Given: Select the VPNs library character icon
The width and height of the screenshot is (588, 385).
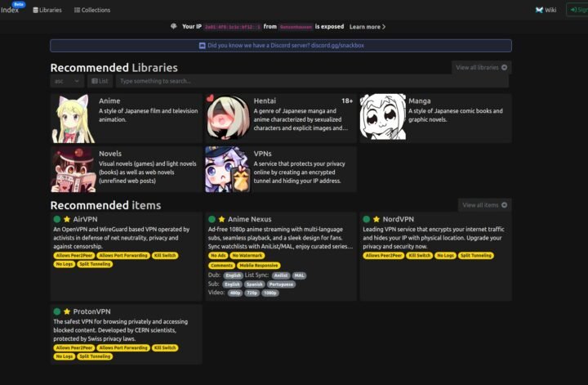Looking at the screenshot, I should point(228,169).
